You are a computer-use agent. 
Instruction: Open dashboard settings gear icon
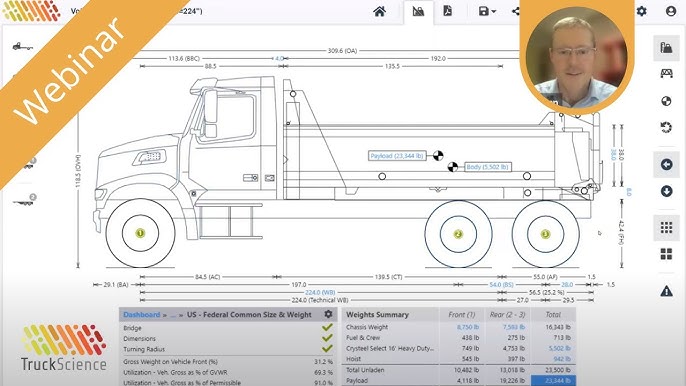tap(329, 314)
